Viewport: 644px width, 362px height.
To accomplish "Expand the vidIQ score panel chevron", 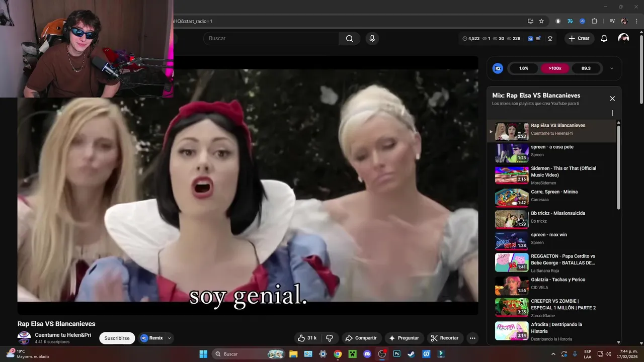I will (611, 68).
